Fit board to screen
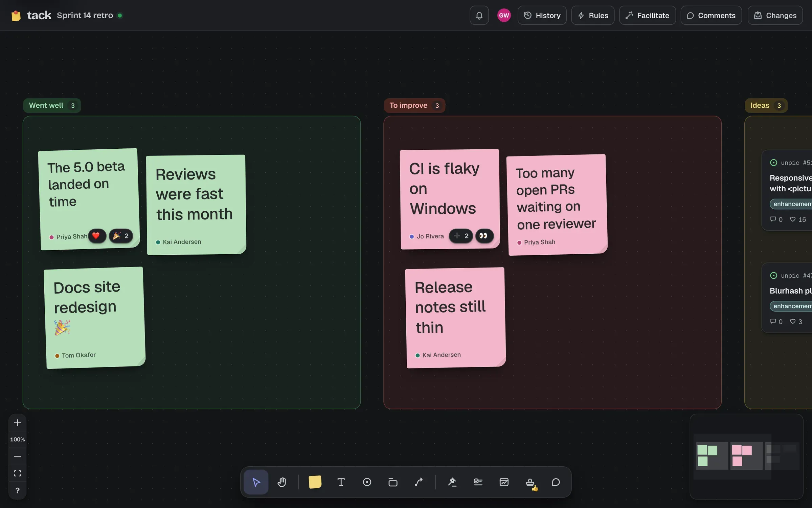The height and width of the screenshot is (508, 812). [17, 473]
